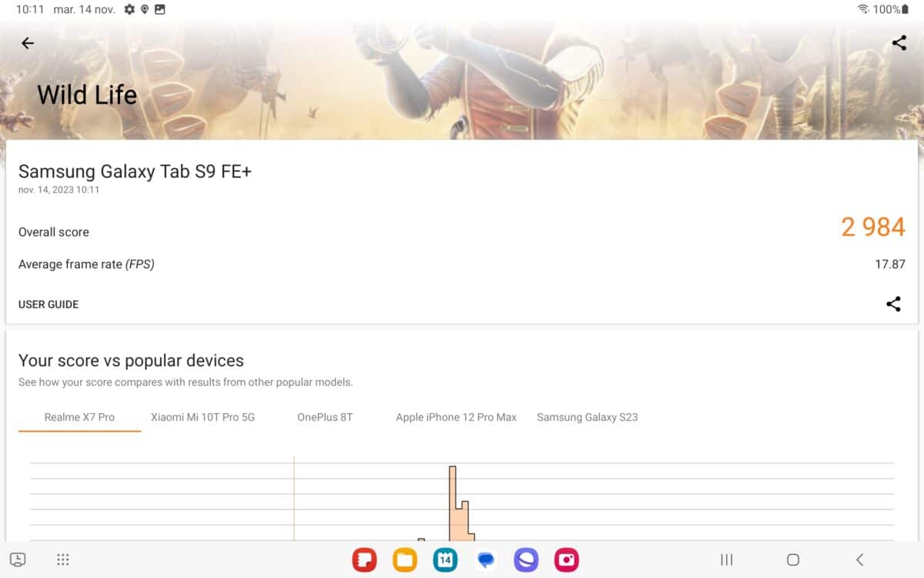Open the Apple iPhone 12 Pro Max tab
The image size is (924, 578).
(x=456, y=417)
